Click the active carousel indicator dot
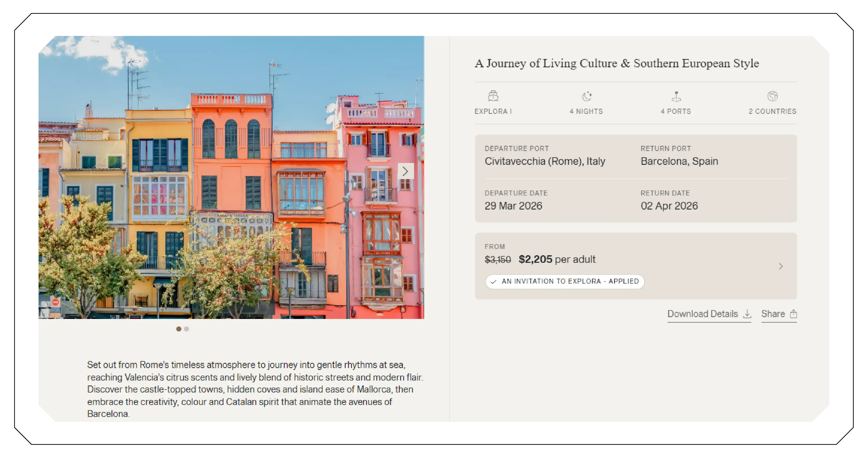Viewport: 868px width, 458px height. 179,329
